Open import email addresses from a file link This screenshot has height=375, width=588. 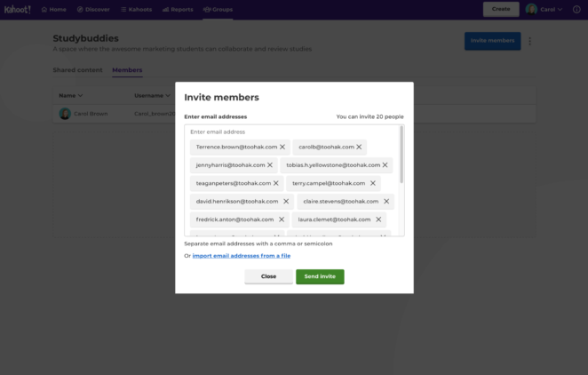pyautogui.click(x=241, y=256)
